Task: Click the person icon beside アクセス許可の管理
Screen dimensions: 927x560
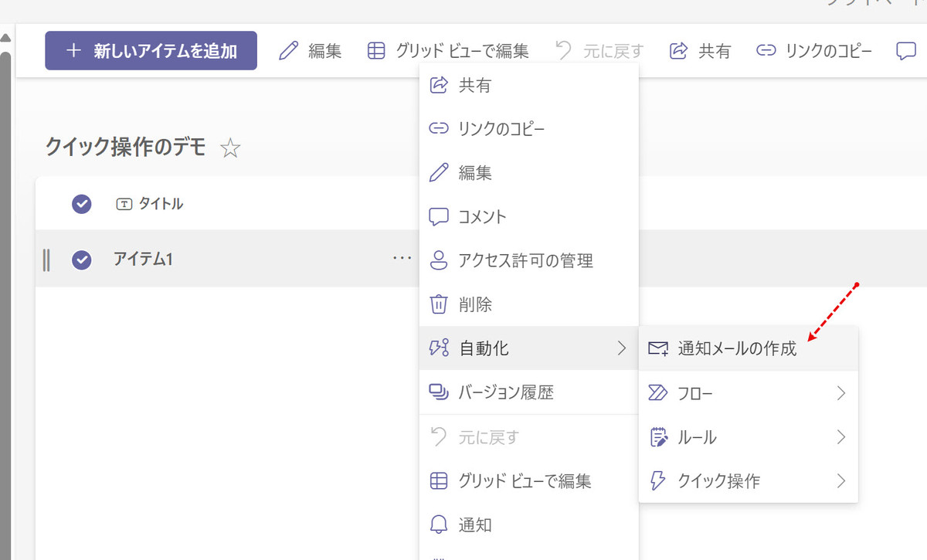Action: [x=439, y=260]
